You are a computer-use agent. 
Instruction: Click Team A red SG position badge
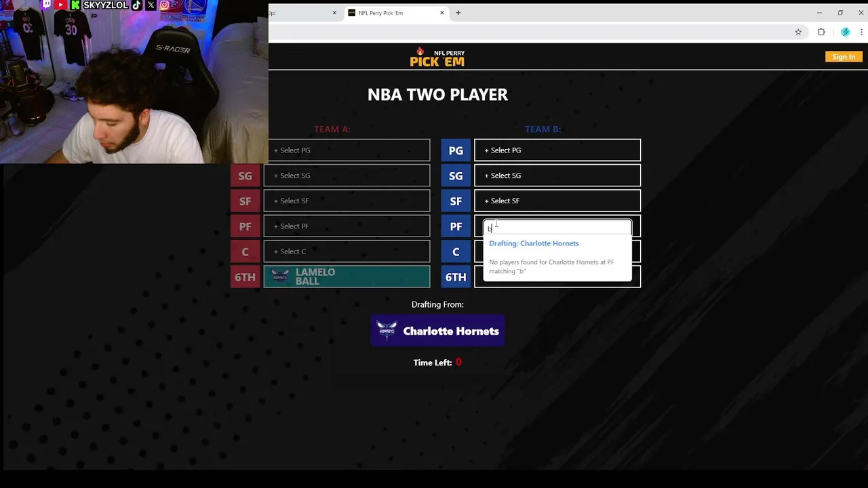pos(245,176)
